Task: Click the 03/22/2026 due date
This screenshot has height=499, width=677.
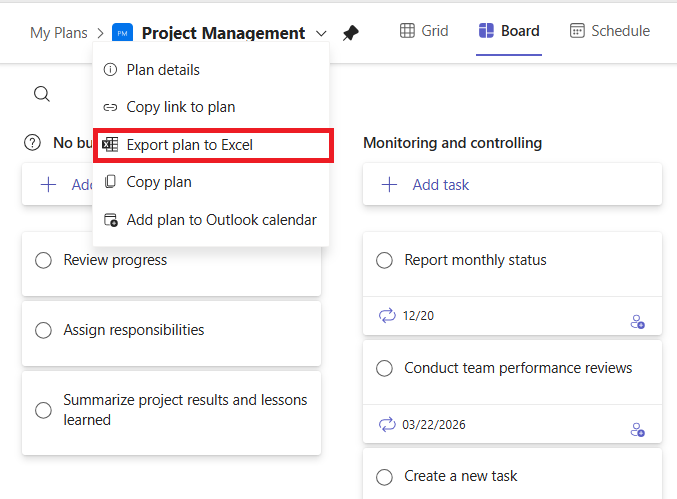Action: [x=433, y=424]
